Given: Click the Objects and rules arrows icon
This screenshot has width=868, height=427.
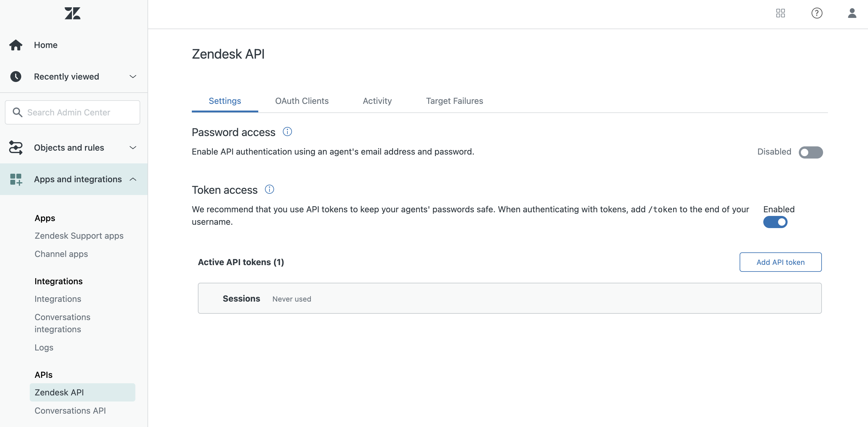Looking at the screenshot, I should 16,147.
